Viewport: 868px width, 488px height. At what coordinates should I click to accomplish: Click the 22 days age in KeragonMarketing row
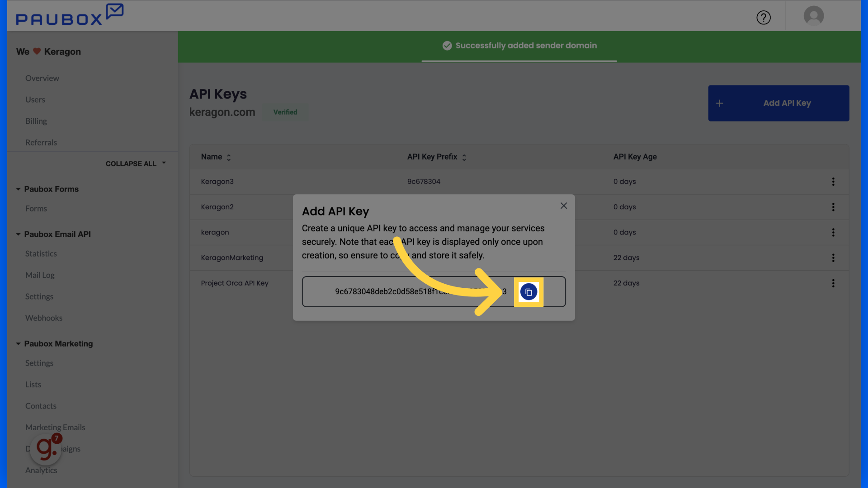tap(626, 258)
